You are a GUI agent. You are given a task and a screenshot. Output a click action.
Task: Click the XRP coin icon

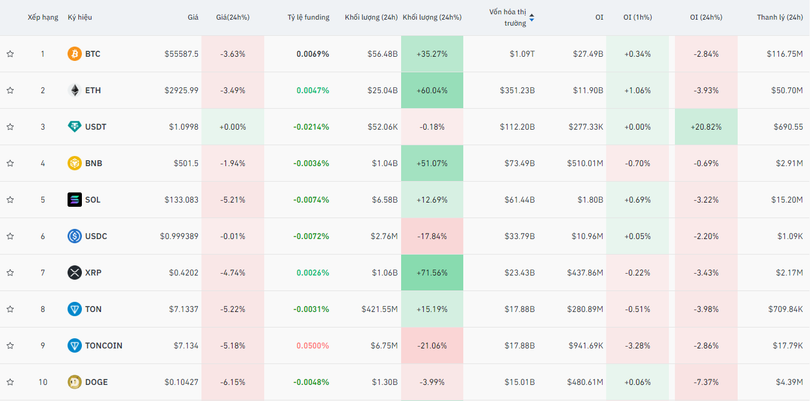(74, 272)
